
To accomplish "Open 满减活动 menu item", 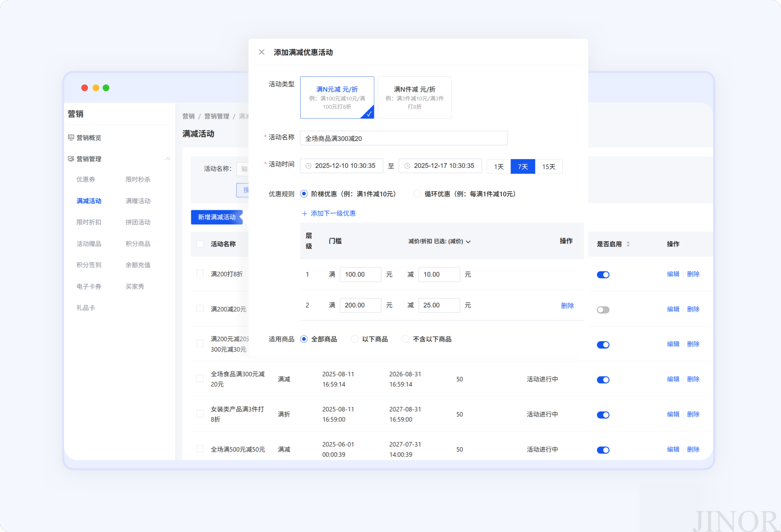I will tap(89, 201).
